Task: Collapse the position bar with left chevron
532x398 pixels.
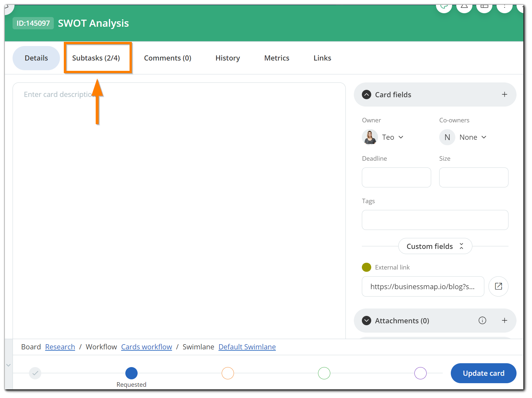Action: [x=9, y=365]
